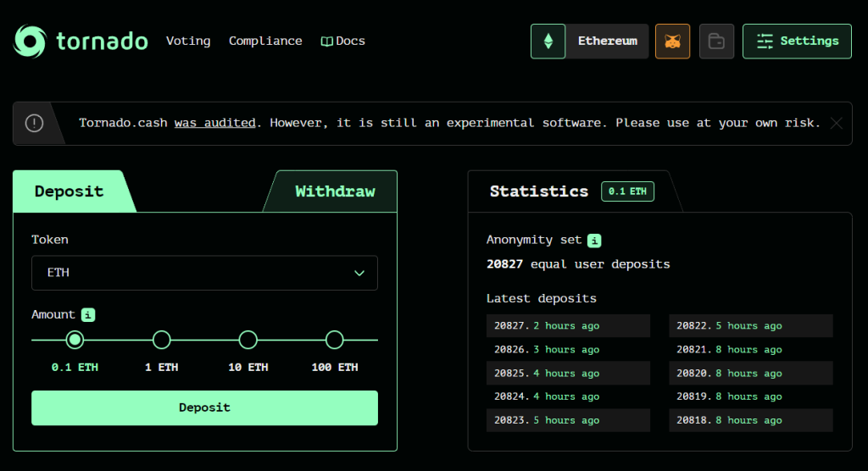Click '20827 equal user deposits' text
Screen dimensions: 868x471
pyautogui.click(x=578, y=264)
